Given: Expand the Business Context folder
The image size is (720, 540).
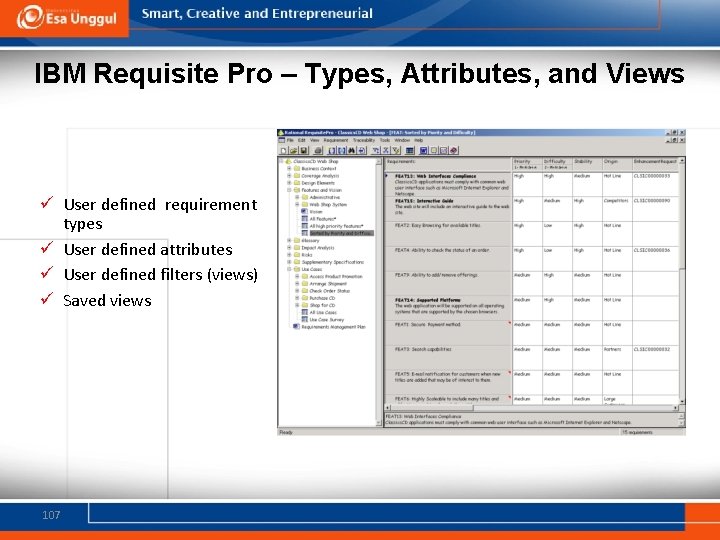Looking at the screenshot, I should 289,169.
